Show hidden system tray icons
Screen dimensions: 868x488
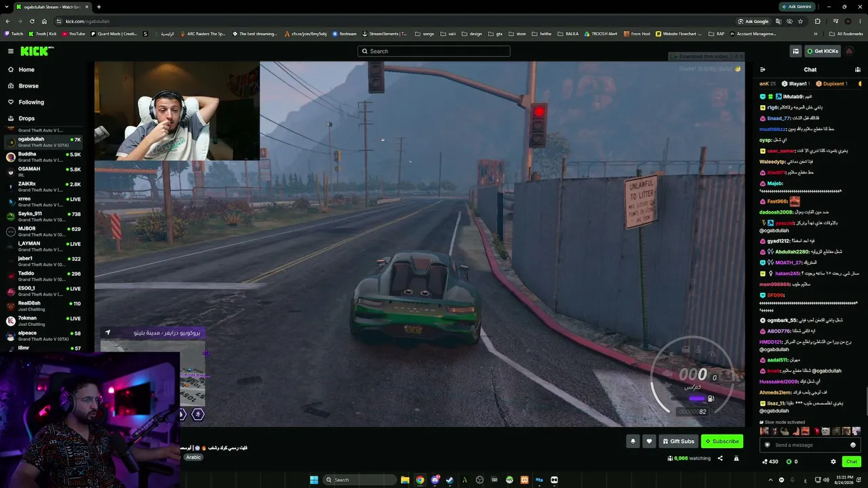[770, 480]
